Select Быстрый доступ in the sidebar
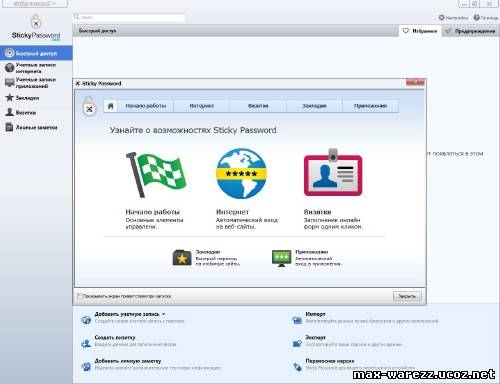Screen dimensions: 500x384 pyautogui.click(x=36, y=53)
